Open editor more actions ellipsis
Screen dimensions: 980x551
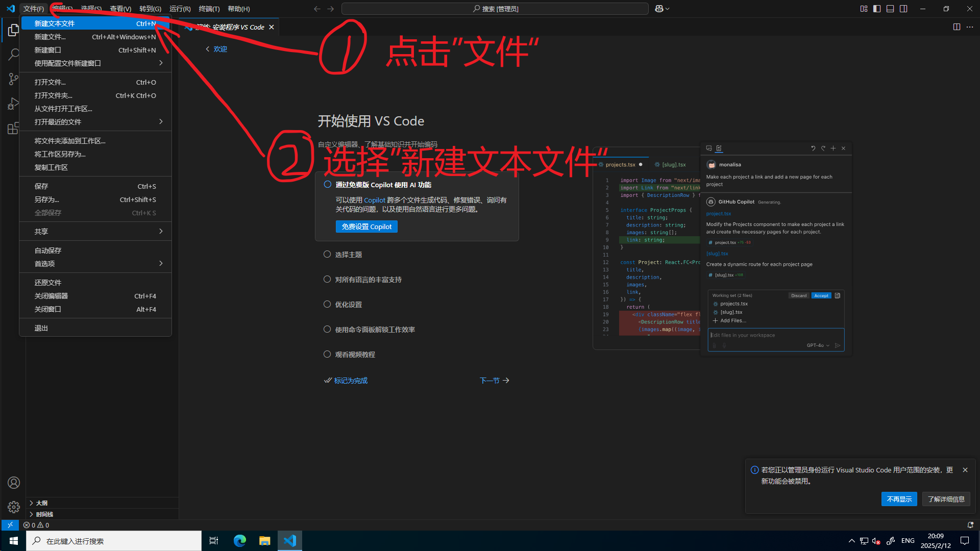970,27
